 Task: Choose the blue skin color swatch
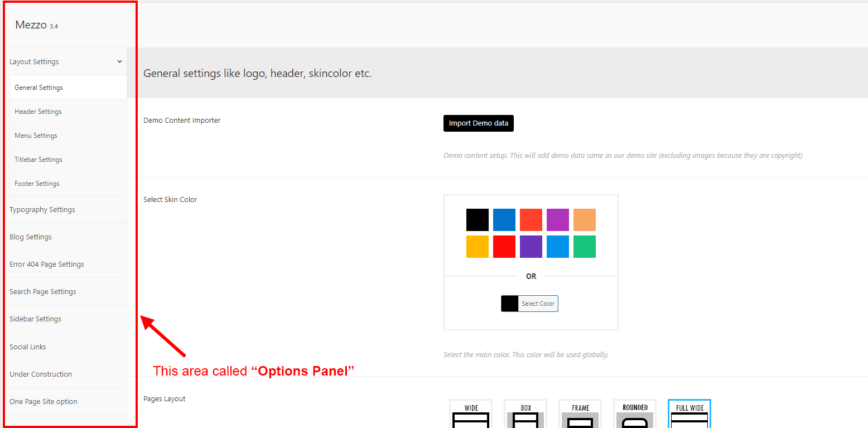click(504, 220)
